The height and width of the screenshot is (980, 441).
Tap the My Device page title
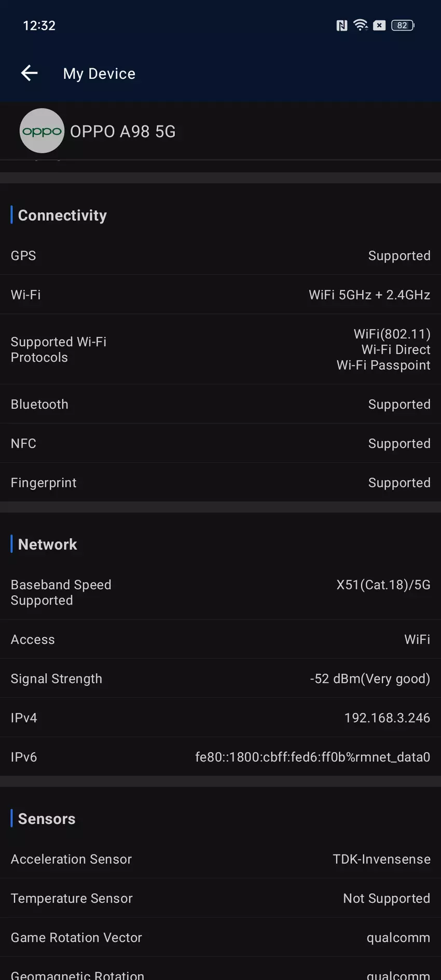pos(99,74)
